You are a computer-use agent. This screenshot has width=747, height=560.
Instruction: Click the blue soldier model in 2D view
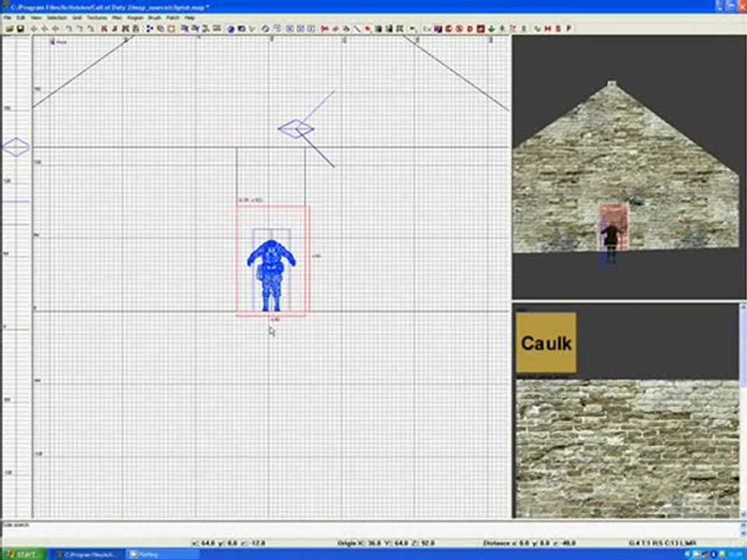(271, 275)
